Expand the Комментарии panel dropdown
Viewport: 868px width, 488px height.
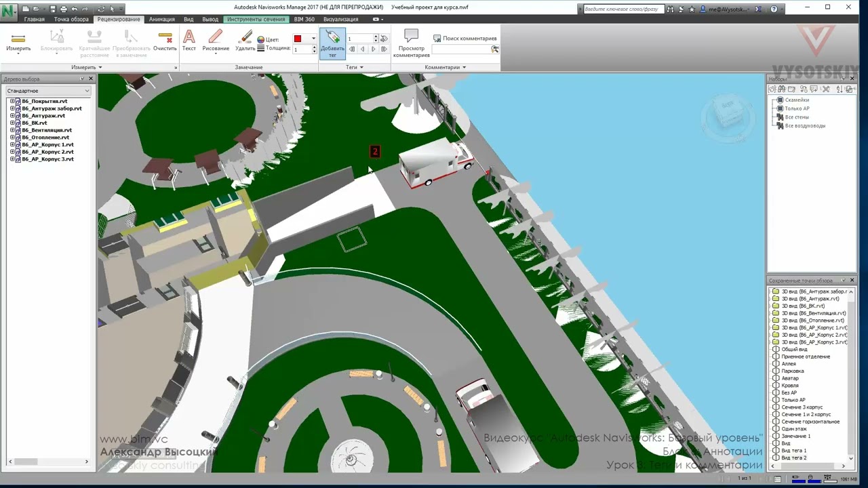[446, 67]
